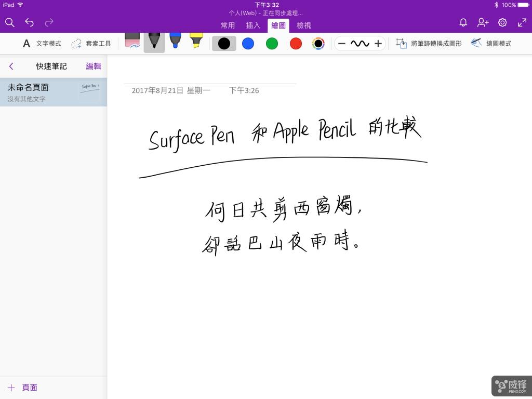Image resolution: width=532 pixels, height=399 pixels.
Task: Open notifications bell
Action: click(463, 22)
